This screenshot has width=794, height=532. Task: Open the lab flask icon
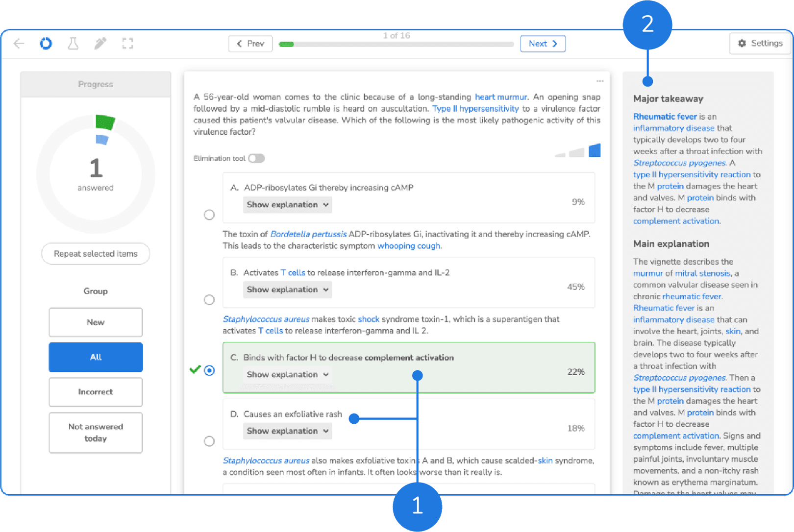coord(73,44)
